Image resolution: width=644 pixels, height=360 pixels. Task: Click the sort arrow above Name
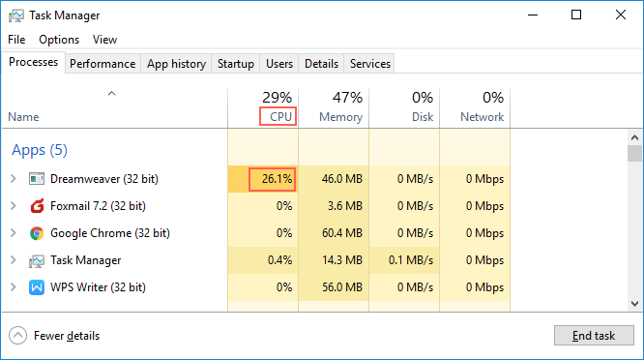111,94
